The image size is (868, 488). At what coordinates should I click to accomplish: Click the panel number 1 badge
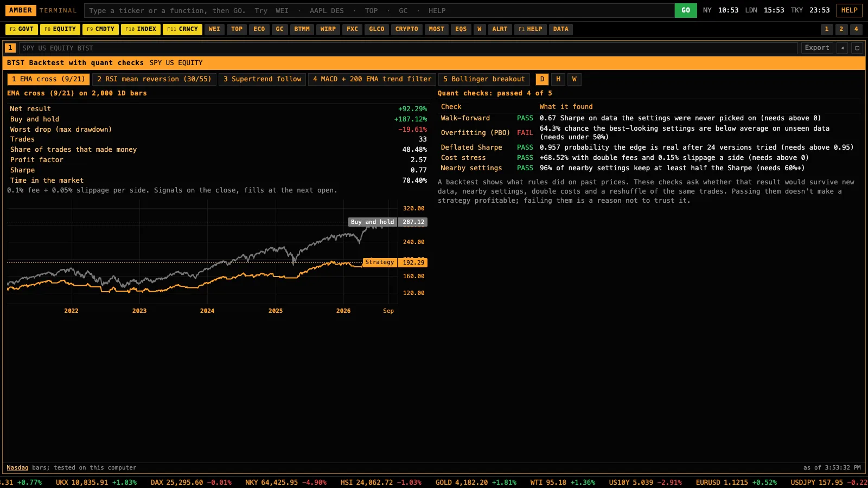click(10, 48)
